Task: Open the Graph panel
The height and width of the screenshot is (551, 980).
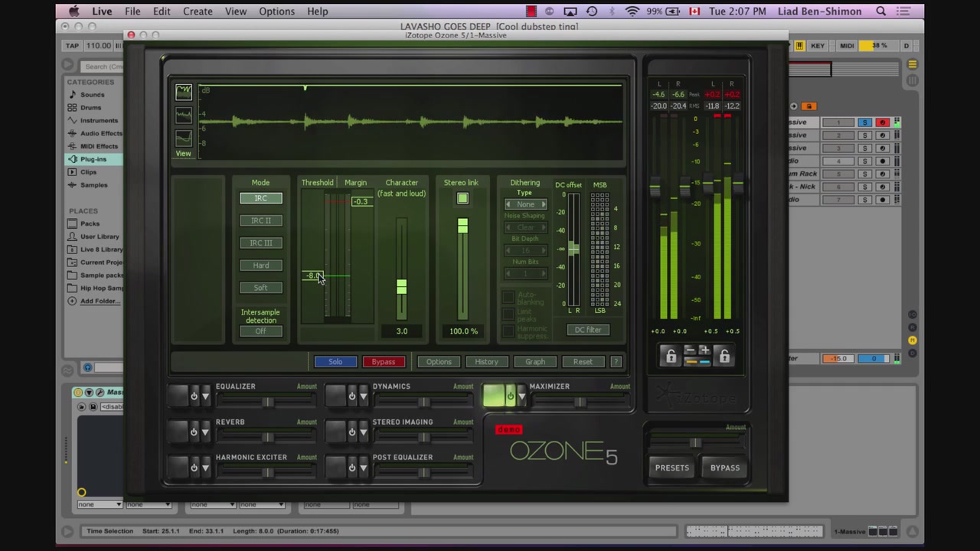Action: [535, 362]
